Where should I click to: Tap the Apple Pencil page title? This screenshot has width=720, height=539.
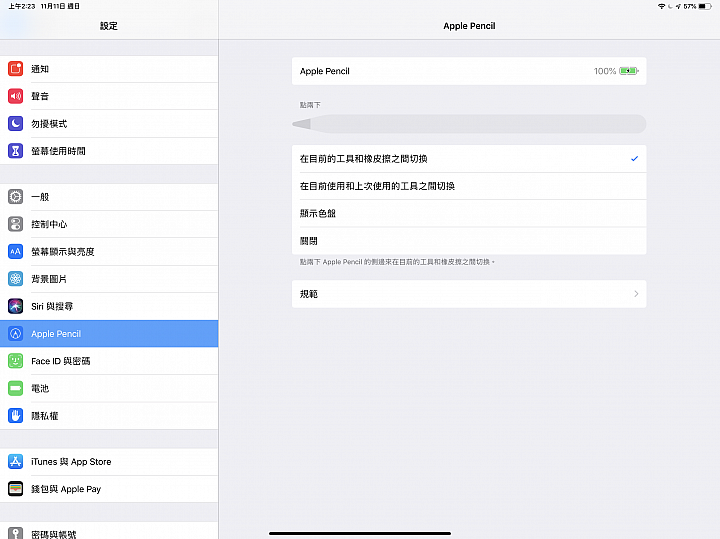(x=469, y=26)
